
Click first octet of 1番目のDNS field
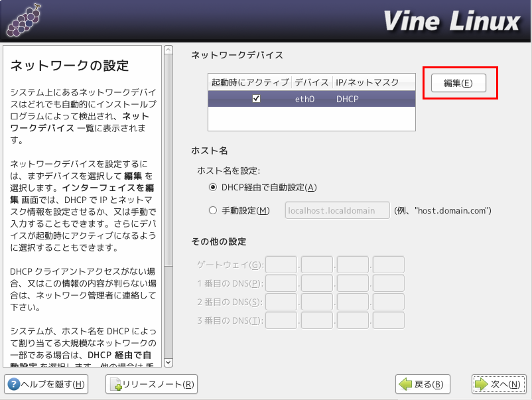click(x=281, y=283)
